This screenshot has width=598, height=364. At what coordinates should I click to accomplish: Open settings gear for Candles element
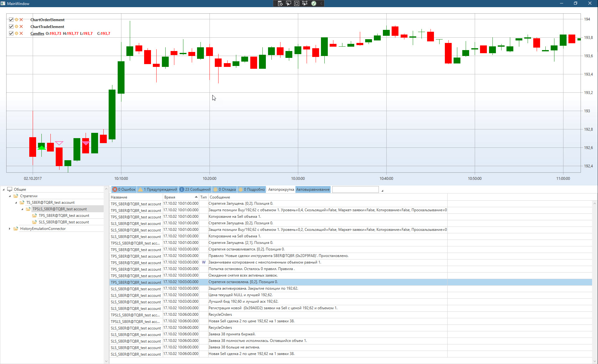coord(16,33)
